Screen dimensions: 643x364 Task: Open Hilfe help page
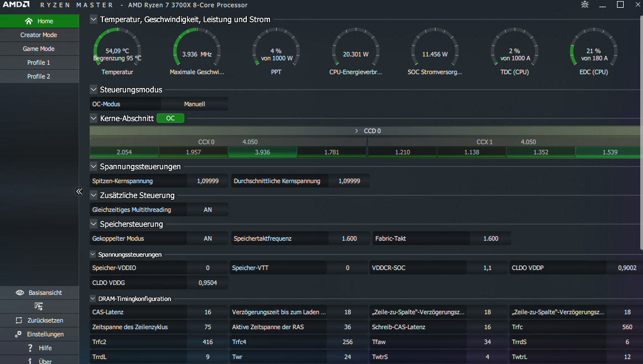pyautogui.click(x=39, y=348)
